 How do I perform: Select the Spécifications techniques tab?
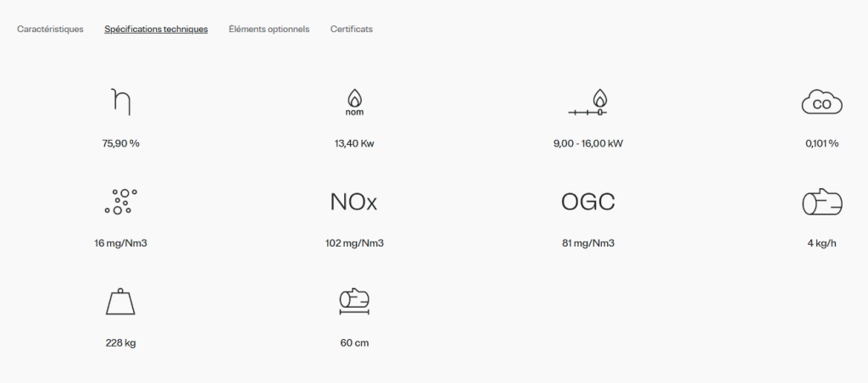pos(156,30)
